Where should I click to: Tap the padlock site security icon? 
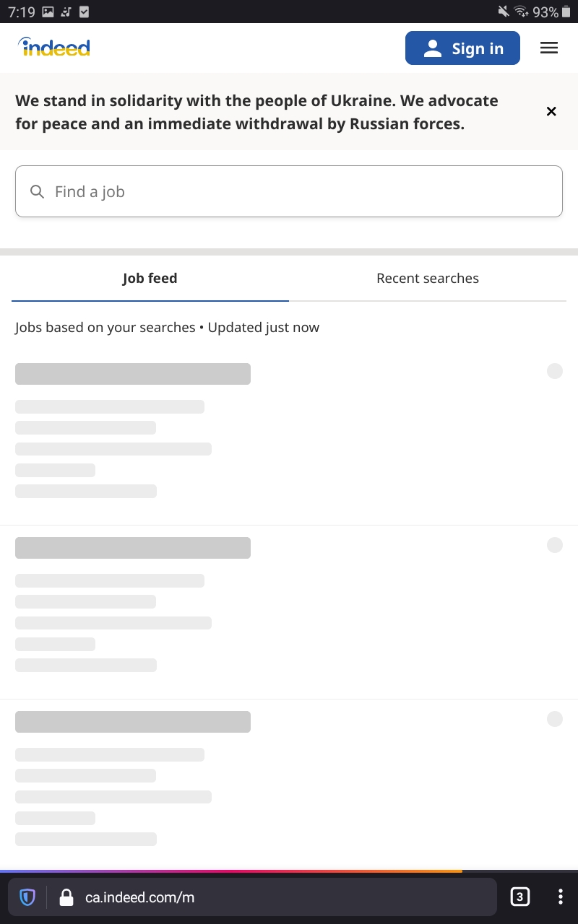click(66, 897)
